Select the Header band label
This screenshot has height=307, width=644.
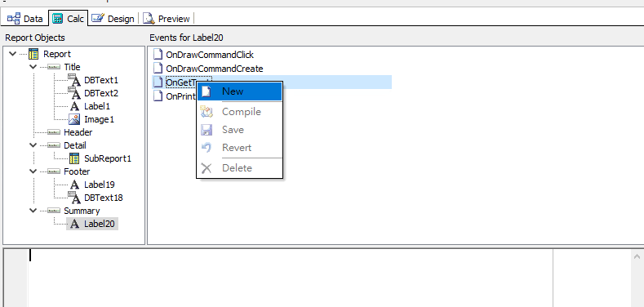point(78,132)
